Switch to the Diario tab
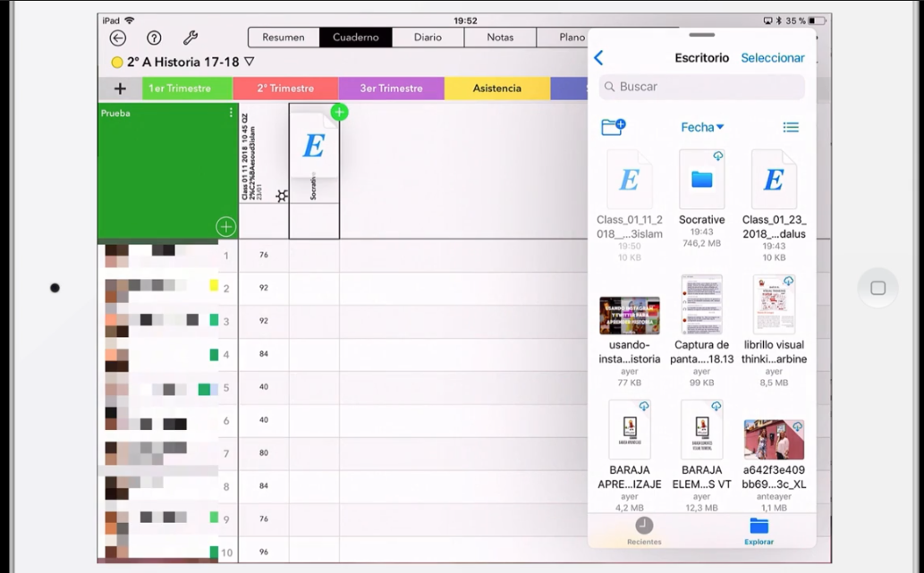This screenshot has height=573, width=924. pos(428,38)
